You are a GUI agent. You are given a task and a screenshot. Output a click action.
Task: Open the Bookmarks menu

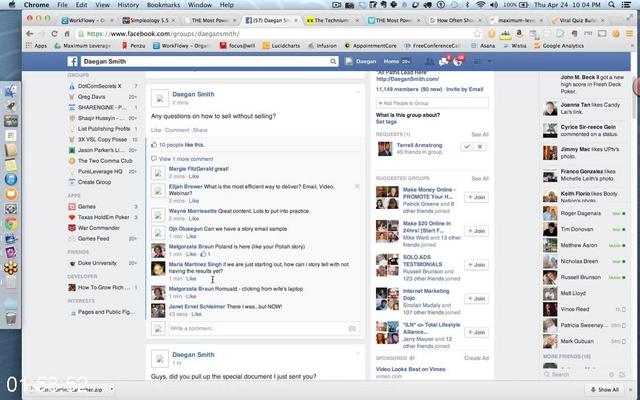click(x=163, y=5)
